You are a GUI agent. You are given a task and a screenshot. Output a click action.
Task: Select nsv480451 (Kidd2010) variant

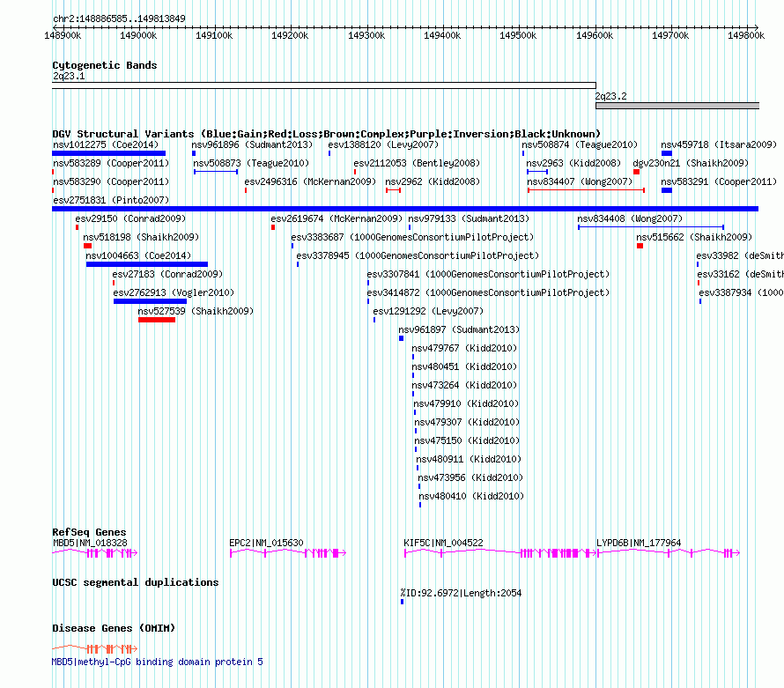click(464, 366)
